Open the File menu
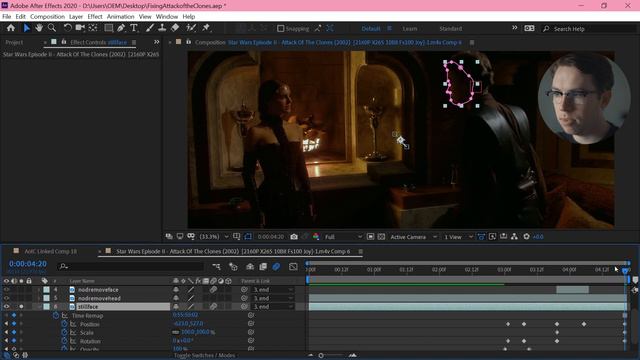Screen dimensions: 640x360 tap(7, 16)
